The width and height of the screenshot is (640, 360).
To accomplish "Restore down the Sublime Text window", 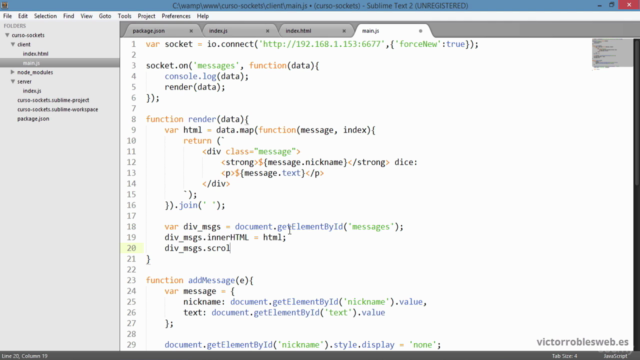I will pyautogui.click(x=611, y=5).
